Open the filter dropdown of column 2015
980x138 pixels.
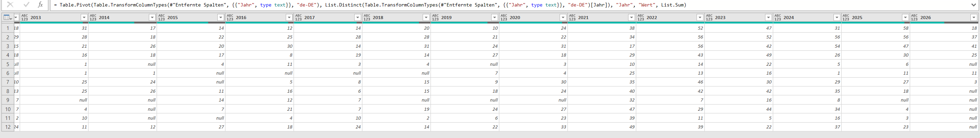(x=221, y=17)
